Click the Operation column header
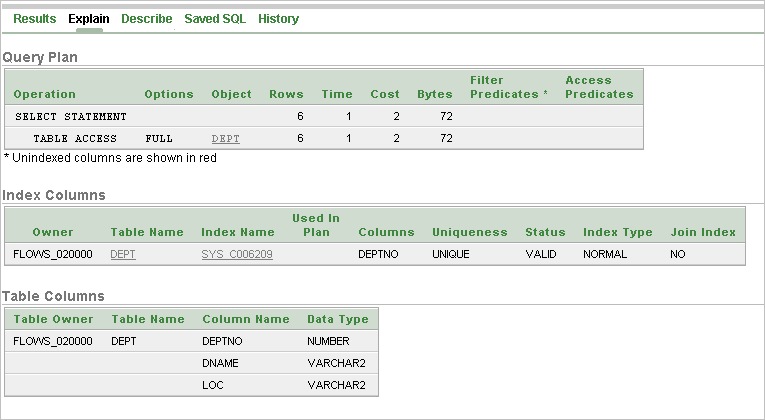Image resolution: width=765 pixels, height=420 pixels. click(x=45, y=94)
